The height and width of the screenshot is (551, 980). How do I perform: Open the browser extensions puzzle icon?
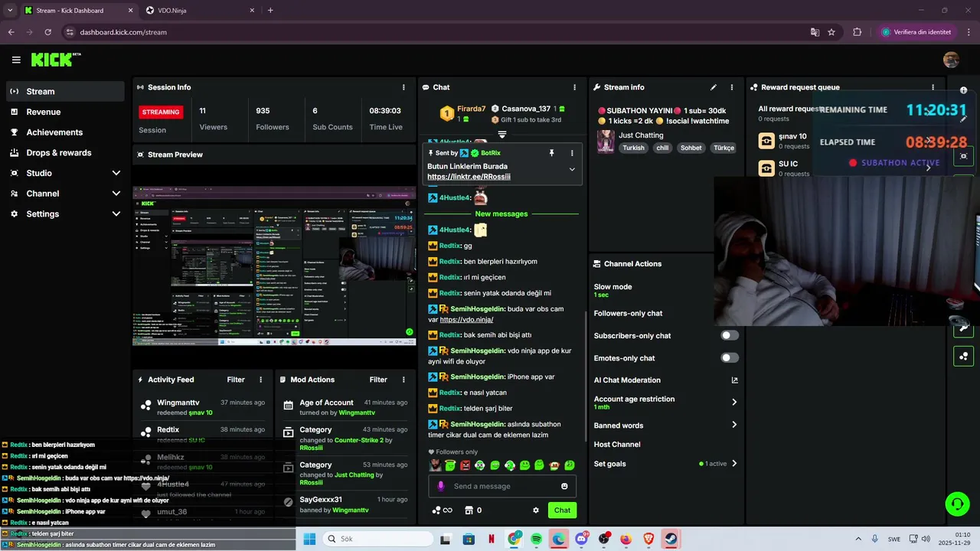pyautogui.click(x=857, y=32)
